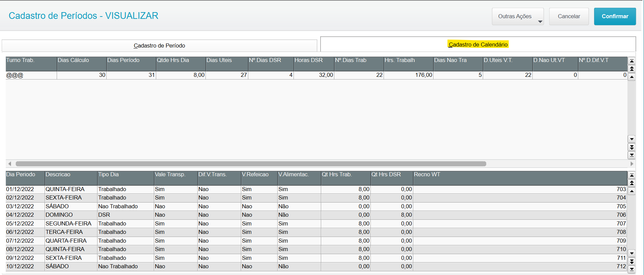Click Recno WT value 712
Image resolution: width=644 pixels, height=275 pixels.
(x=521, y=267)
